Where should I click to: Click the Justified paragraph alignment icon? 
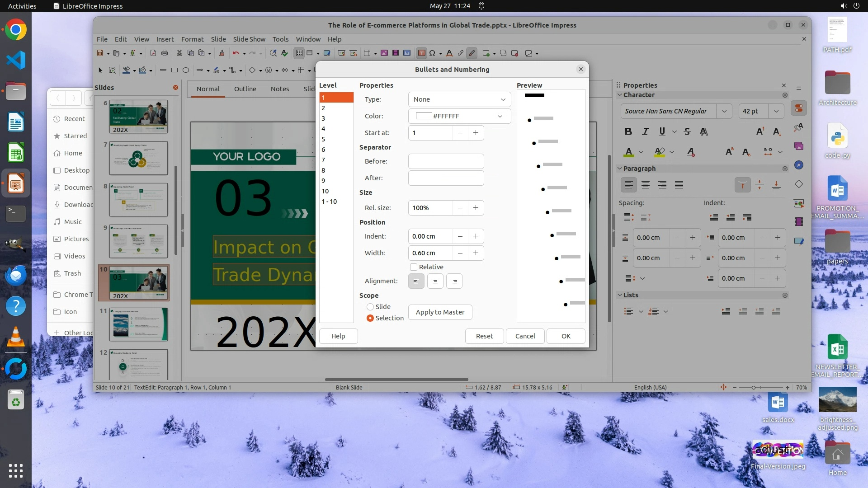coord(679,185)
